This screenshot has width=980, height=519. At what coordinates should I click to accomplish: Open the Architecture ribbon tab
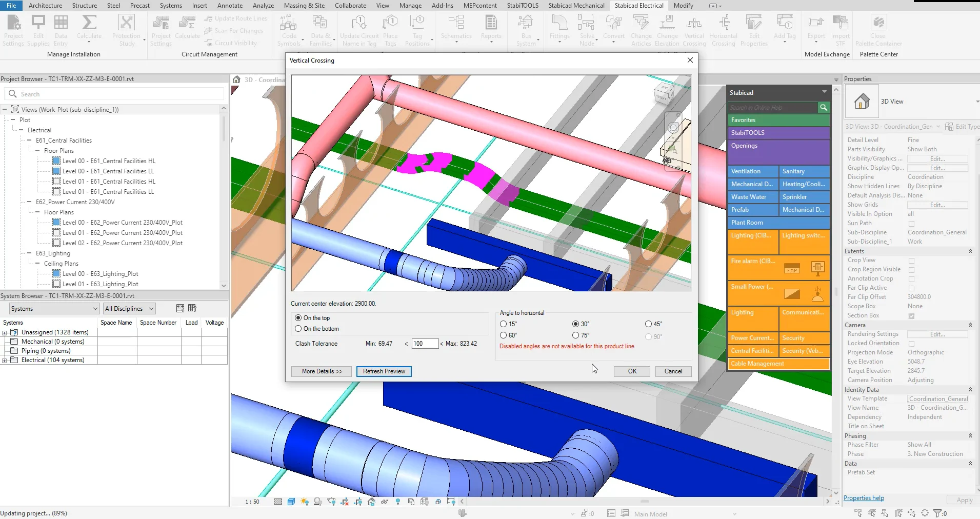[45, 6]
